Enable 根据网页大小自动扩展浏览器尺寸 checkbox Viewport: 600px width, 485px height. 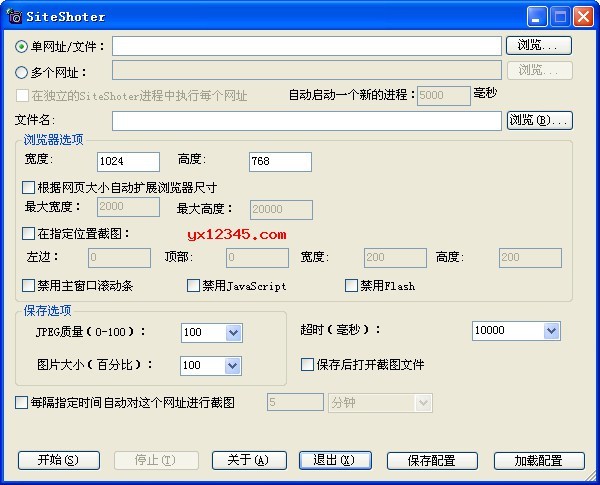28,188
